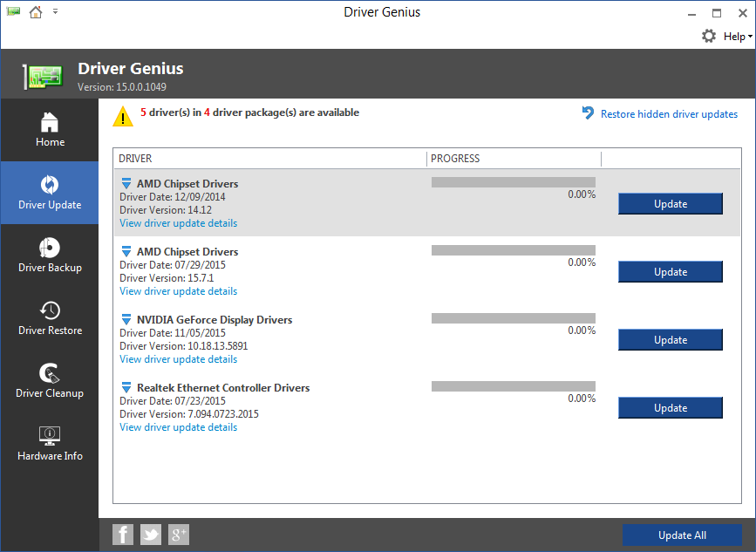
Task: Expand the NVIDIA GeForce Display Drivers arrow
Action: (x=126, y=320)
